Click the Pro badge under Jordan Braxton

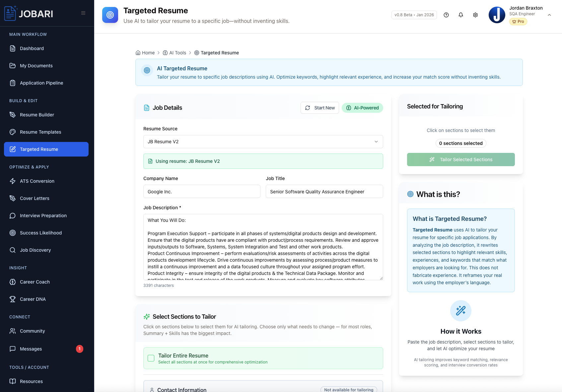[518, 22]
